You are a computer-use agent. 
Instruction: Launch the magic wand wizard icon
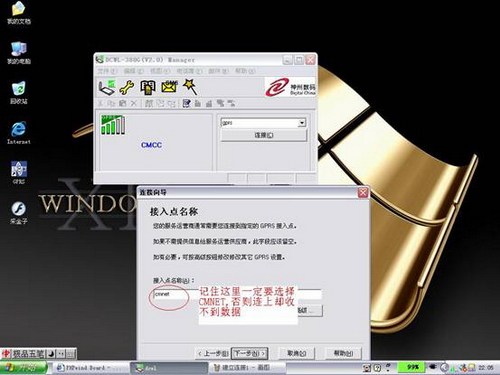[190, 87]
